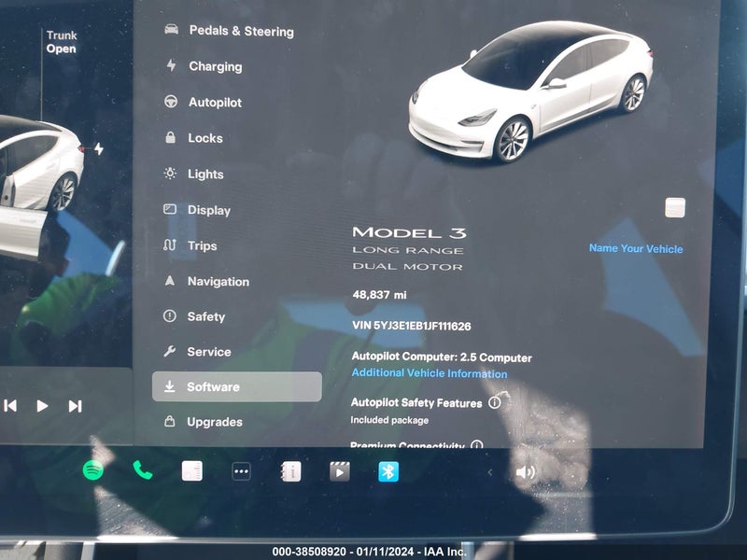This screenshot has height=560, width=747.
Task: Tap the charging bolt on the car
Action: click(99, 149)
